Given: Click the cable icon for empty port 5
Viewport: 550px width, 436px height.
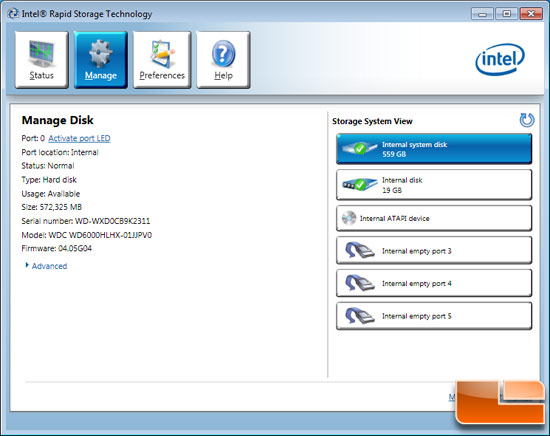Looking at the screenshot, I should (x=360, y=316).
